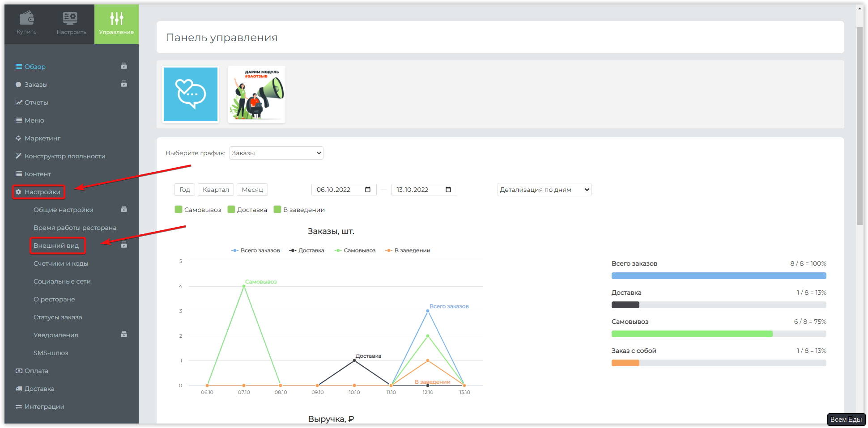This screenshot has height=428, width=868.
Task: Click the Всего заказов progress bar
Action: (x=719, y=276)
